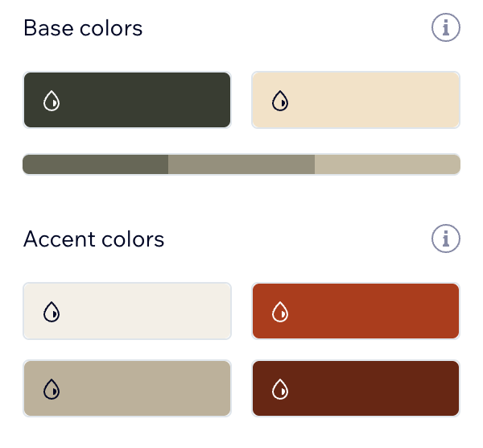Click the base color shades gradient bar
Viewport: 483px width, 448px height.
click(242, 164)
